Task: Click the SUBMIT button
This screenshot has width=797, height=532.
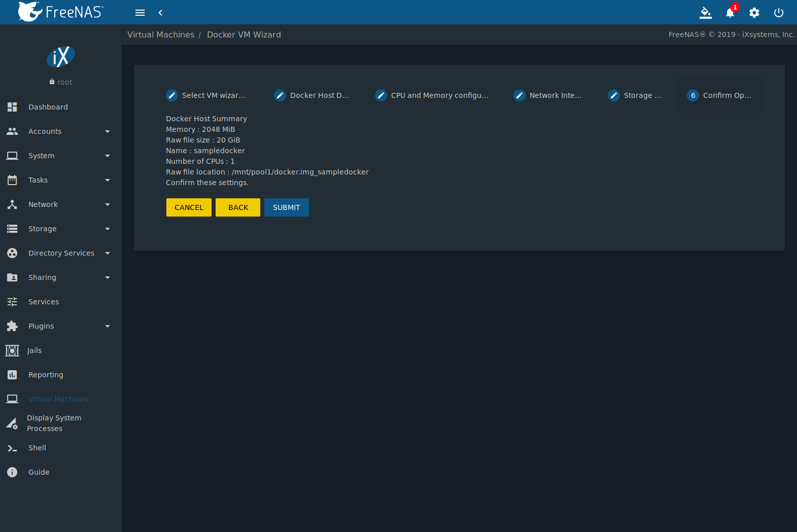Action: tap(287, 207)
